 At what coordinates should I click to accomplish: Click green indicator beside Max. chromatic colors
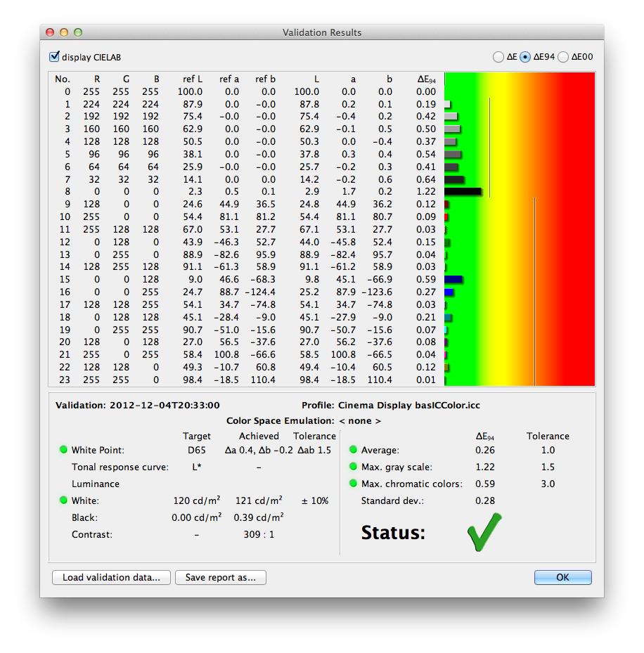(353, 484)
